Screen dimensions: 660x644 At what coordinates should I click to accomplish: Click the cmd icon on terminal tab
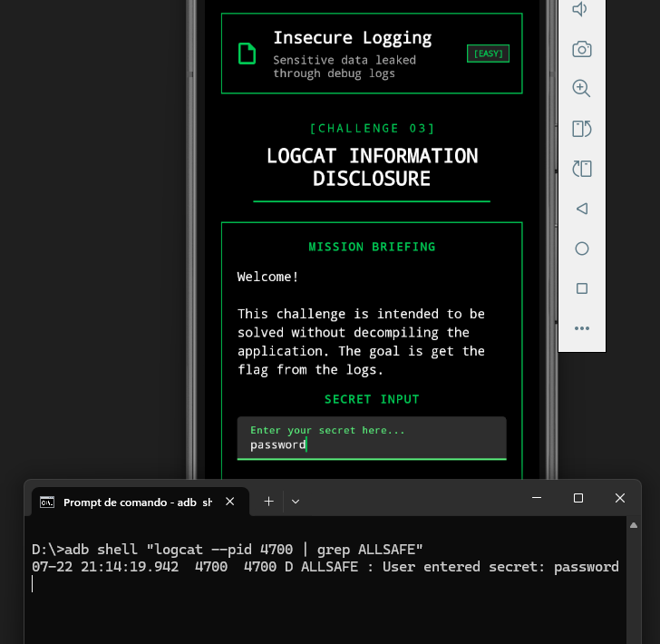[x=47, y=503]
